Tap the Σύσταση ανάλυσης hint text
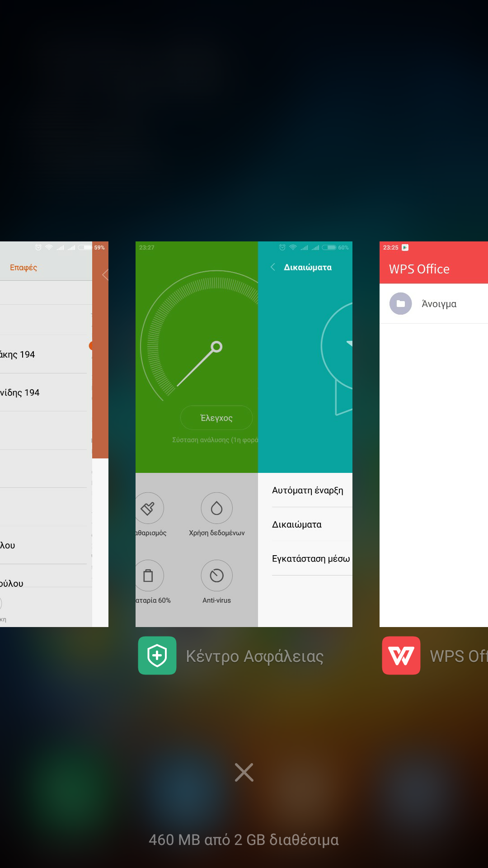This screenshot has width=488, height=868. coord(215,440)
